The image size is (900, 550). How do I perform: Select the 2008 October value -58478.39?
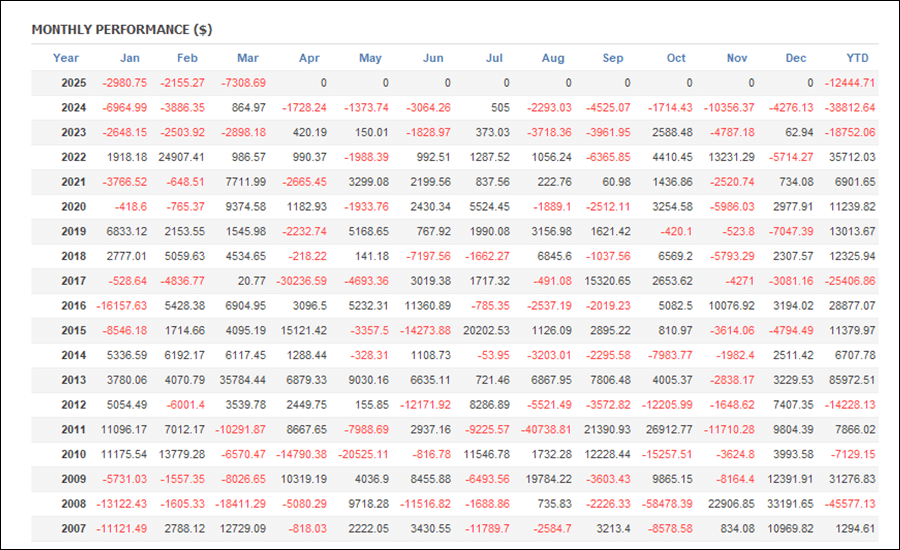click(667, 502)
